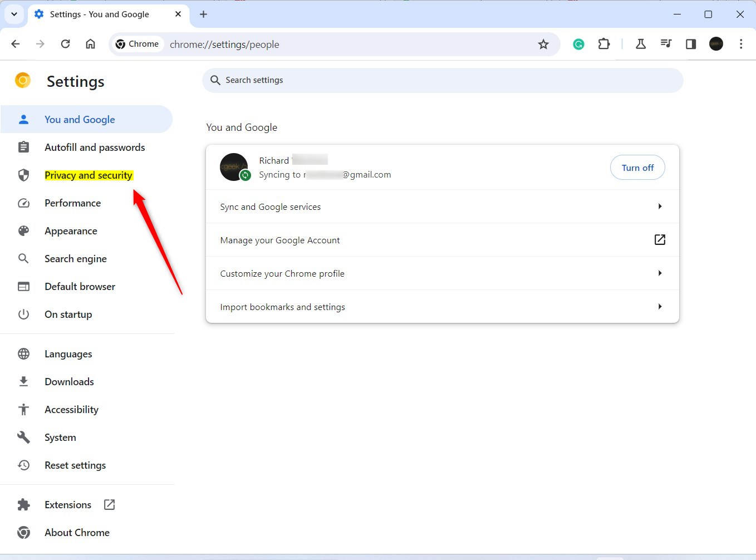Image resolution: width=756 pixels, height=560 pixels.
Task: Open Chrome's three-dot menu
Action: coord(742,44)
